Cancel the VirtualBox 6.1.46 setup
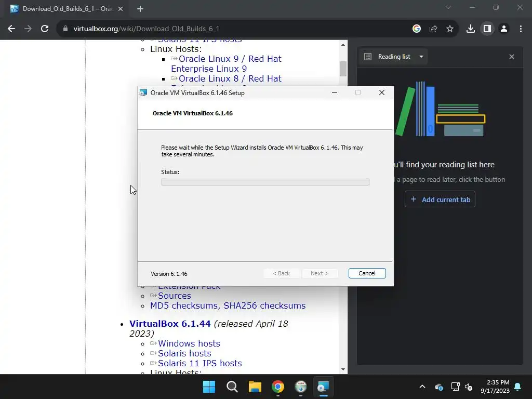532x399 pixels. (x=367, y=273)
